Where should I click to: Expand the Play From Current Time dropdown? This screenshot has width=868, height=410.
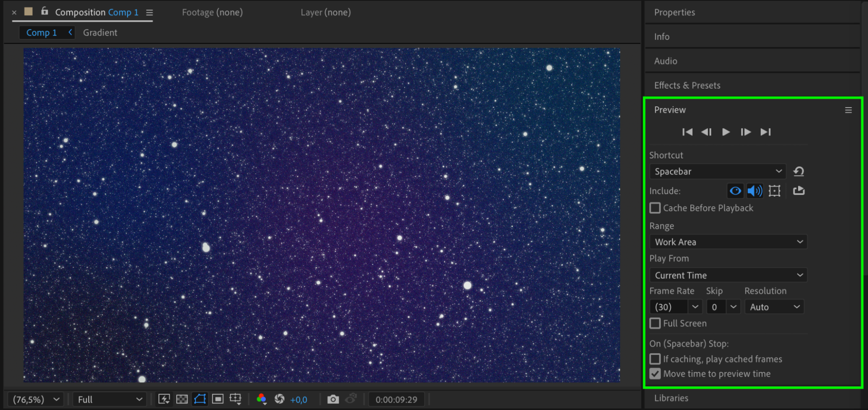728,275
